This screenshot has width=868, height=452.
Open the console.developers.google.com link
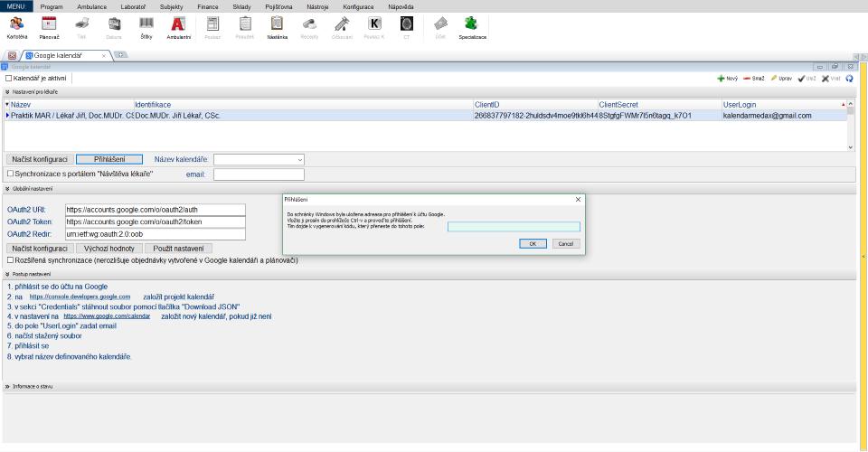point(80,297)
